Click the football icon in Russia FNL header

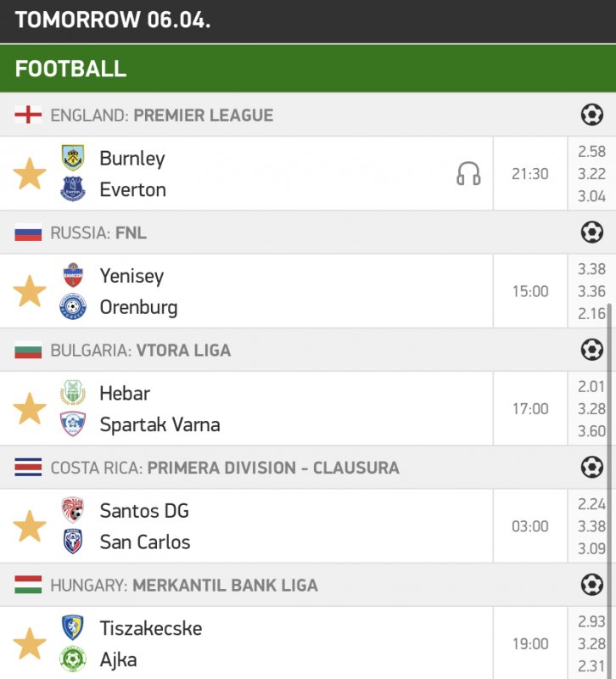coord(591,232)
